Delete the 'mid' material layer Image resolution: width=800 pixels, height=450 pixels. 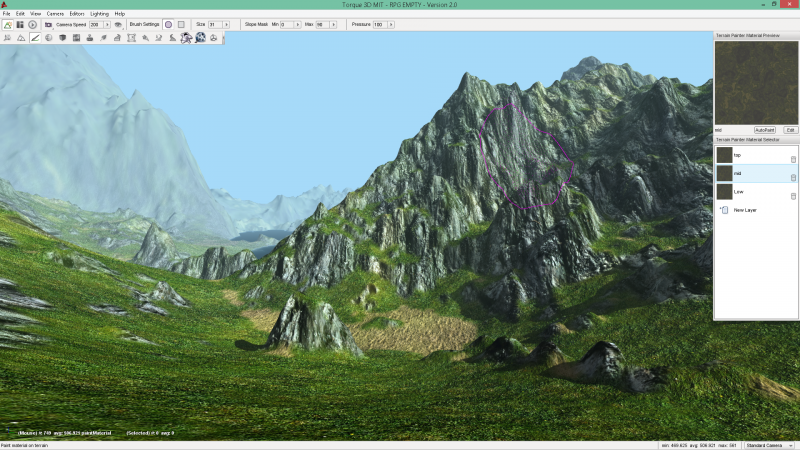point(793,177)
